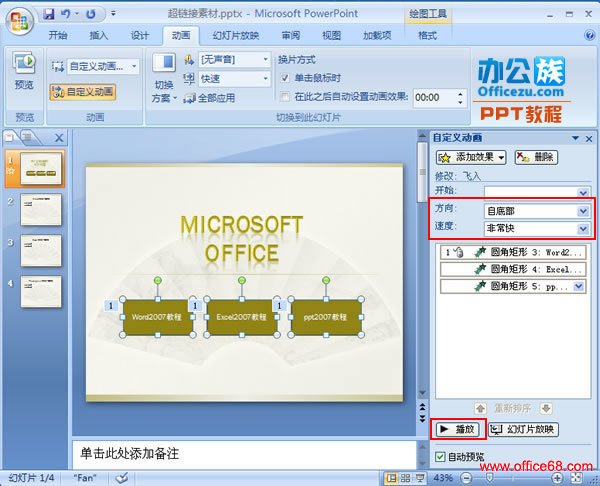600x486 pixels.
Task: Click the Preview (预览) animation icon
Action: [24, 72]
